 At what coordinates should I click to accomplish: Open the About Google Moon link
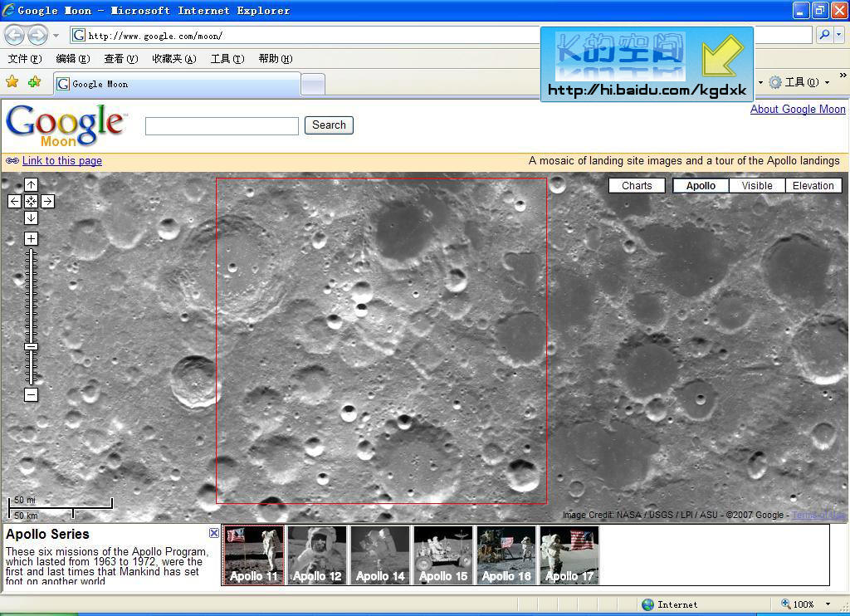(x=797, y=109)
